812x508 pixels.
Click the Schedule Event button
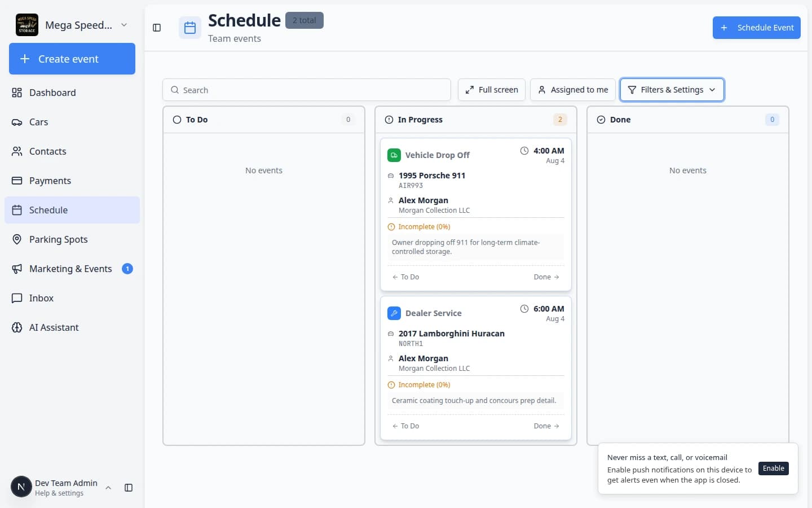click(757, 28)
